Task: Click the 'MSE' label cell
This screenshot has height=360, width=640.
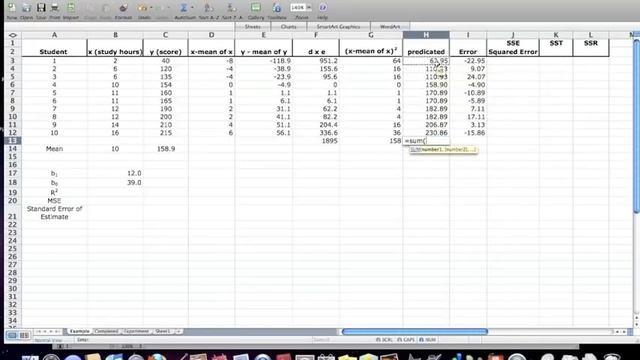Action: 54,200
